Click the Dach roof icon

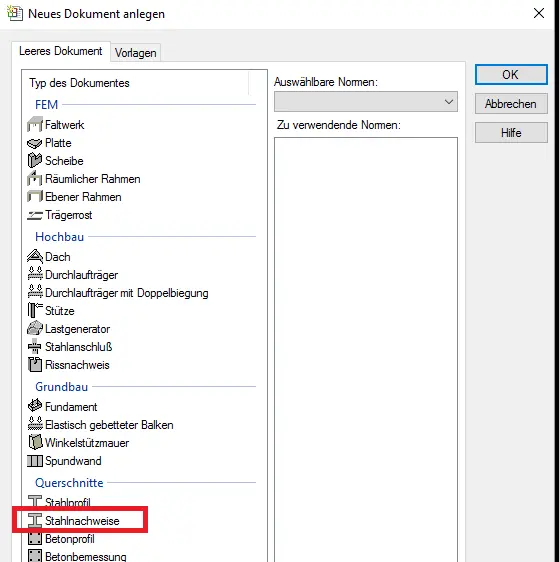click(x=35, y=257)
